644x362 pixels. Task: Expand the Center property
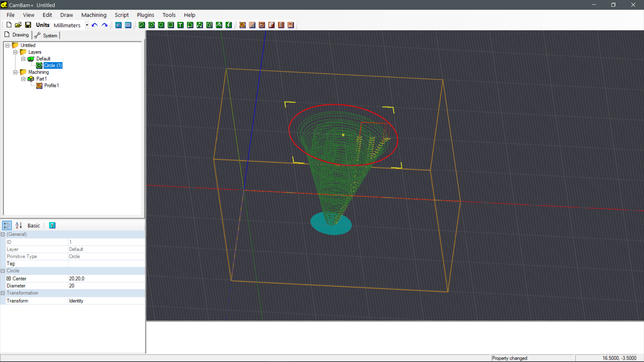coord(9,279)
